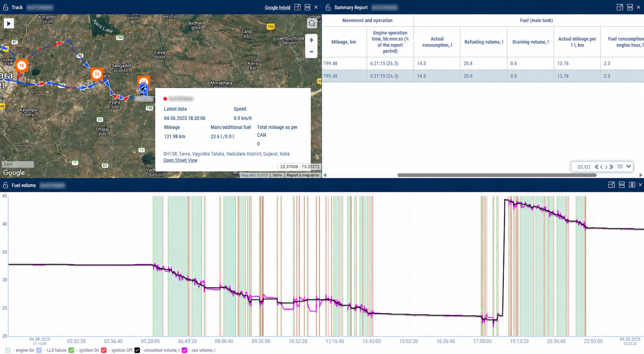Click the lock icon beside Summary Report
644x354 pixels.
tap(328, 7)
